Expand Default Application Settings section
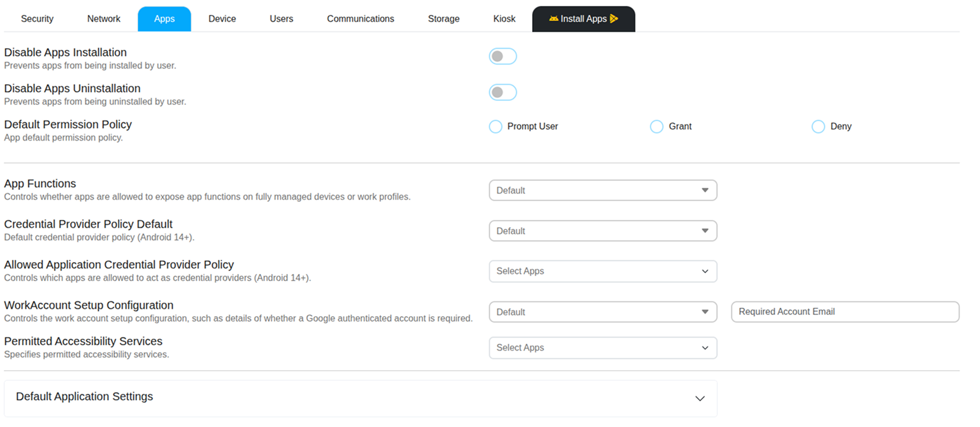 [361, 398]
